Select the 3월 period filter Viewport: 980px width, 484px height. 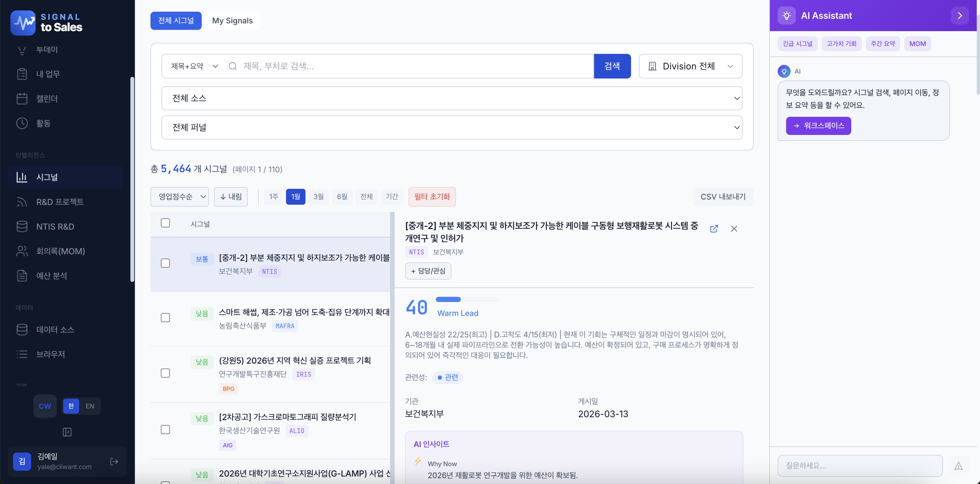pos(318,197)
